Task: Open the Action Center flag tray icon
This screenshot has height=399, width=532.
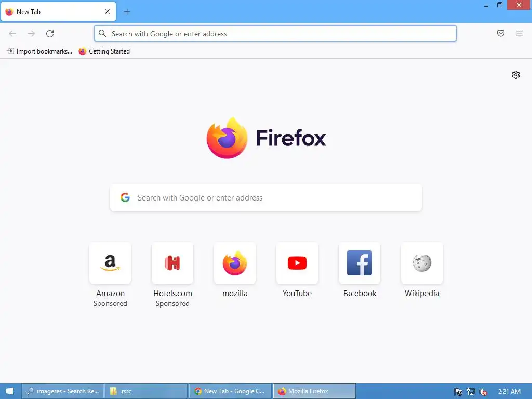Action: (458, 392)
